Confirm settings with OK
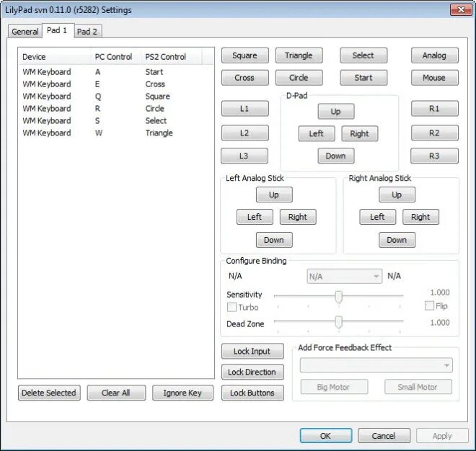Image resolution: width=476 pixels, height=451 pixels. pos(326,436)
